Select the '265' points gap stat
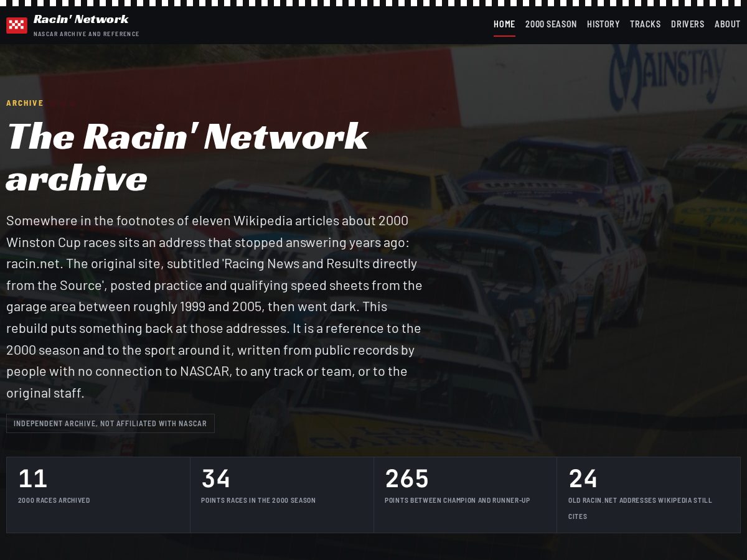Image resolution: width=747 pixels, height=560 pixels. coord(465,495)
